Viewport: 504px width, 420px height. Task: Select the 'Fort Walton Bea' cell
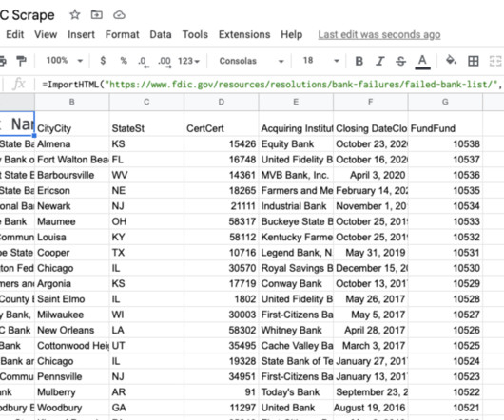[72, 160]
